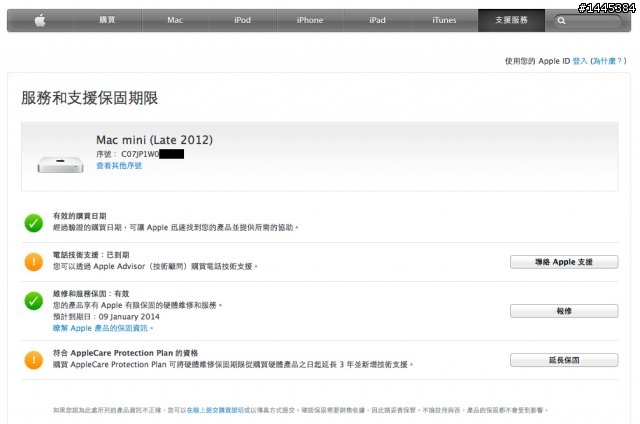Image resolution: width=640 pixels, height=424 pixels.
Task: Click the serial number C07JP1W0 text
Action: click(140, 154)
